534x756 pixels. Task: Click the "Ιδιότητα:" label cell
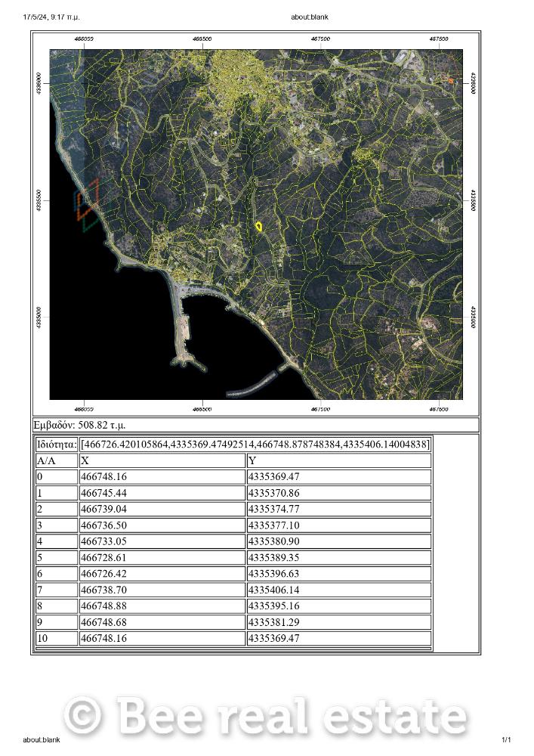57,444
